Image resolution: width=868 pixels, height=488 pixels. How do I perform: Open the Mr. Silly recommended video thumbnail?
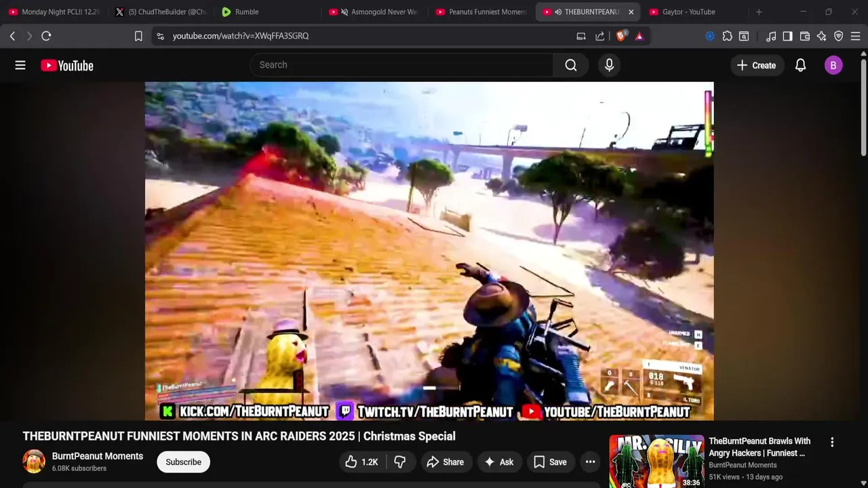(656, 462)
